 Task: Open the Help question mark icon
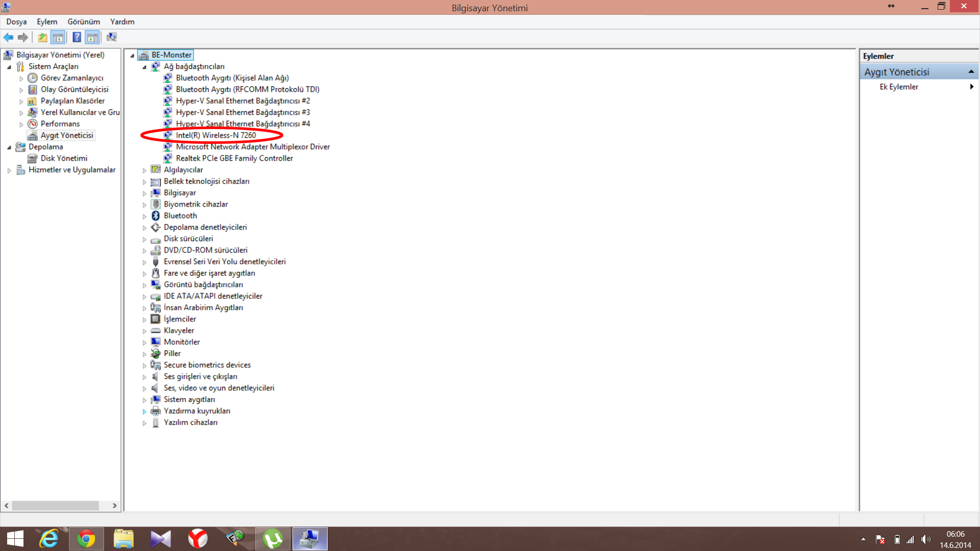coord(77,37)
